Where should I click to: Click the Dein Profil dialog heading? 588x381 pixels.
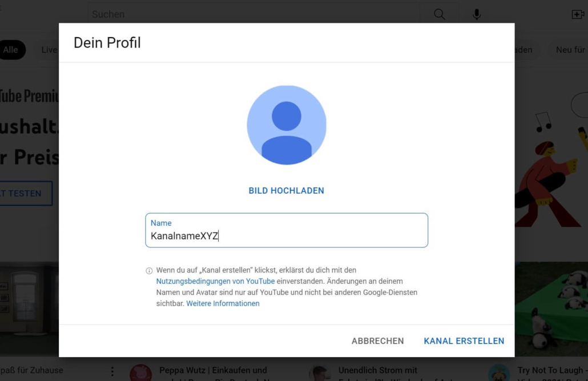click(x=107, y=43)
